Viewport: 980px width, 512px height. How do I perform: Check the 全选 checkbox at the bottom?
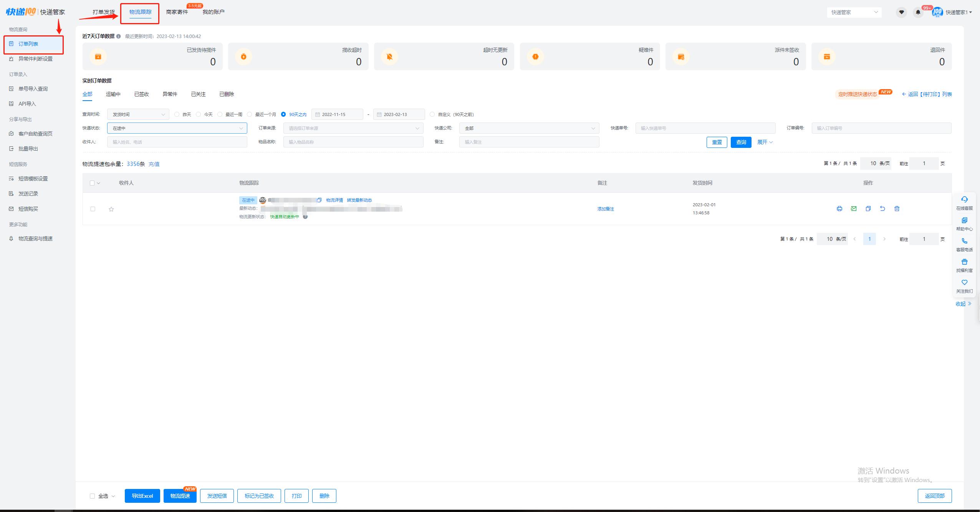pos(92,496)
